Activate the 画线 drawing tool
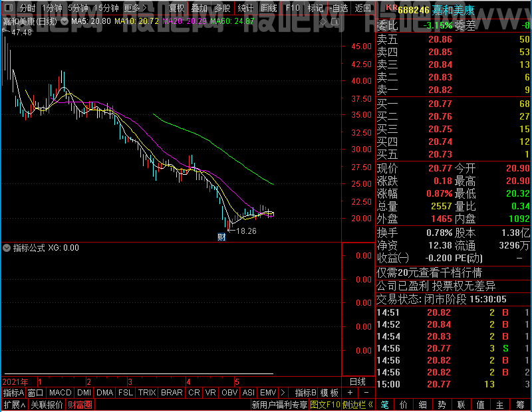 pos(269,8)
